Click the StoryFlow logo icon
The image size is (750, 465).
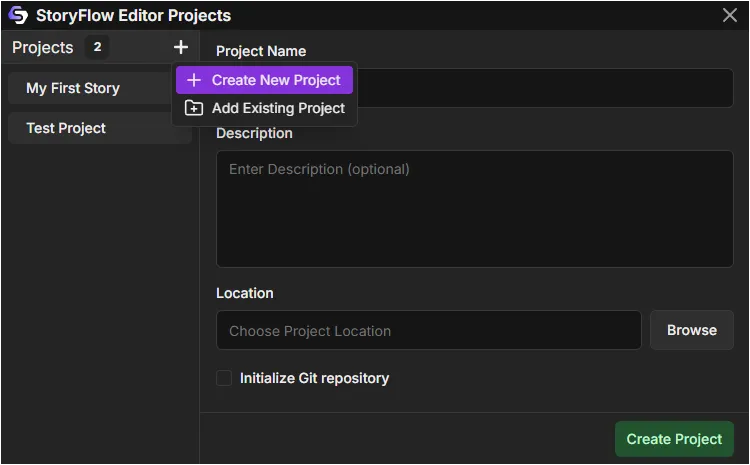[x=18, y=15]
